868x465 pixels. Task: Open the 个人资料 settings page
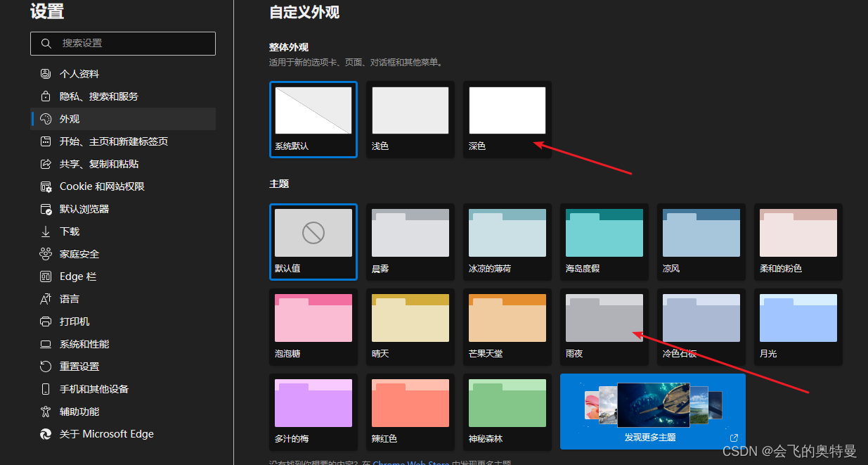pyautogui.click(x=123, y=74)
